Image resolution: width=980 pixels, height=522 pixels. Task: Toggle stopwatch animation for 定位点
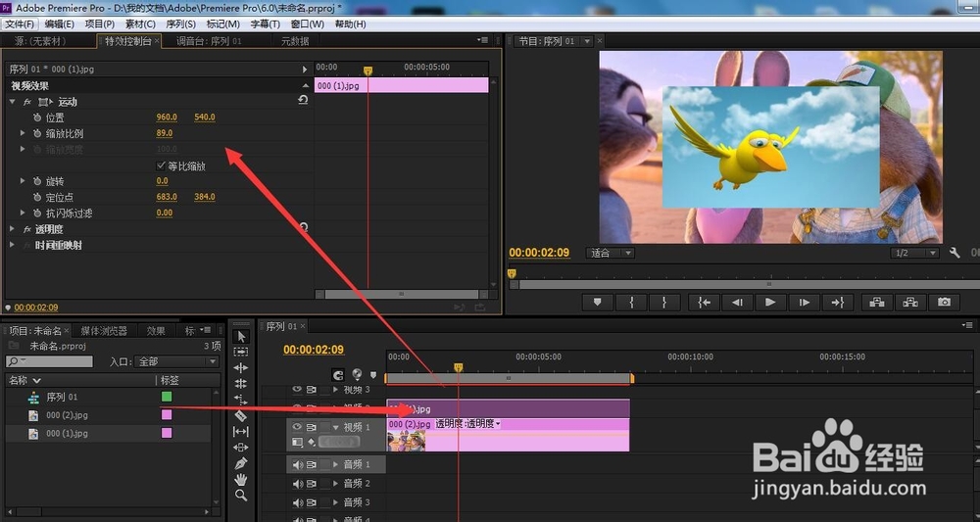[x=37, y=197]
